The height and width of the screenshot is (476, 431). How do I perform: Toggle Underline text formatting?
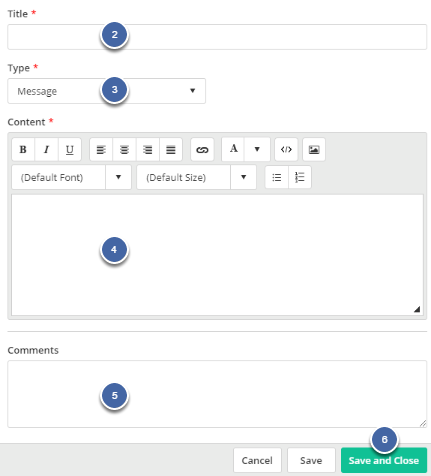tap(70, 149)
